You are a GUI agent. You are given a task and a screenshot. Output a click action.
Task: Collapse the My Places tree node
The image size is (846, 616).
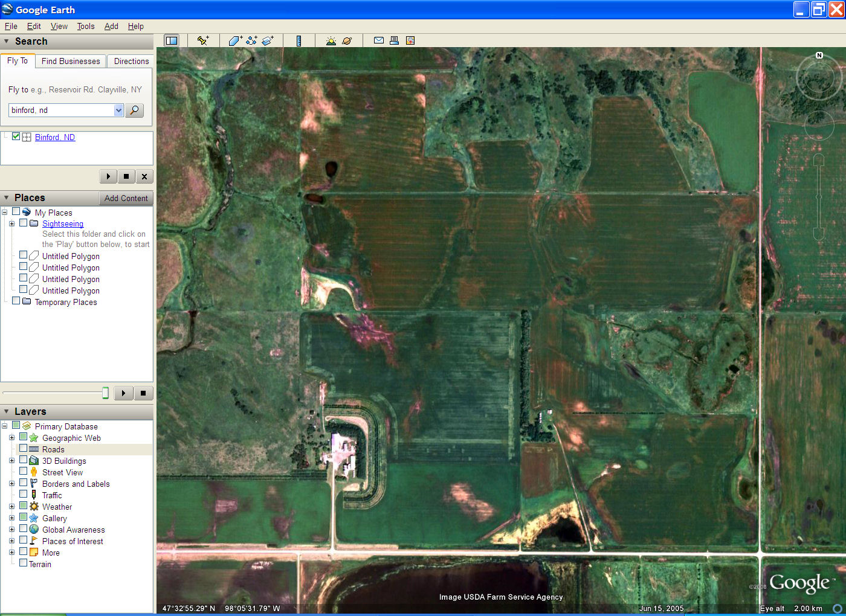(x=4, y=213)
